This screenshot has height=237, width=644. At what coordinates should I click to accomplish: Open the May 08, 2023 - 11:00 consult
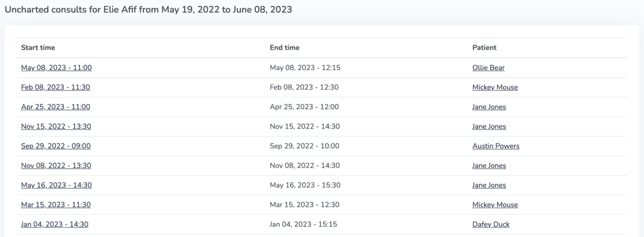[56, 68]
